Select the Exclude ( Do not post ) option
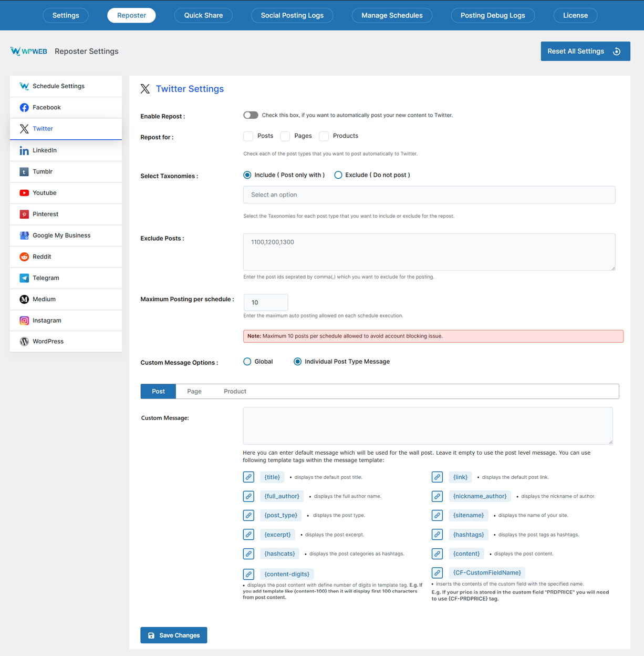The image size is (644, 656). 338,175
